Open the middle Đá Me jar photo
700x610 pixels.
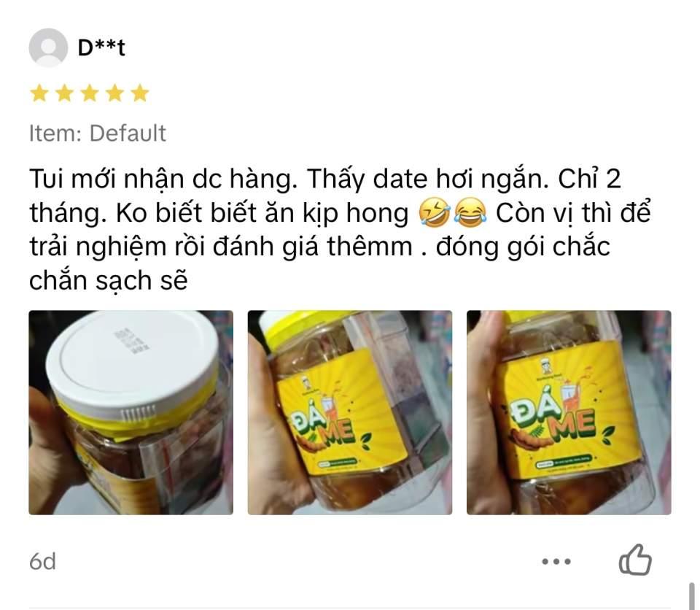(x=350, y=412)
